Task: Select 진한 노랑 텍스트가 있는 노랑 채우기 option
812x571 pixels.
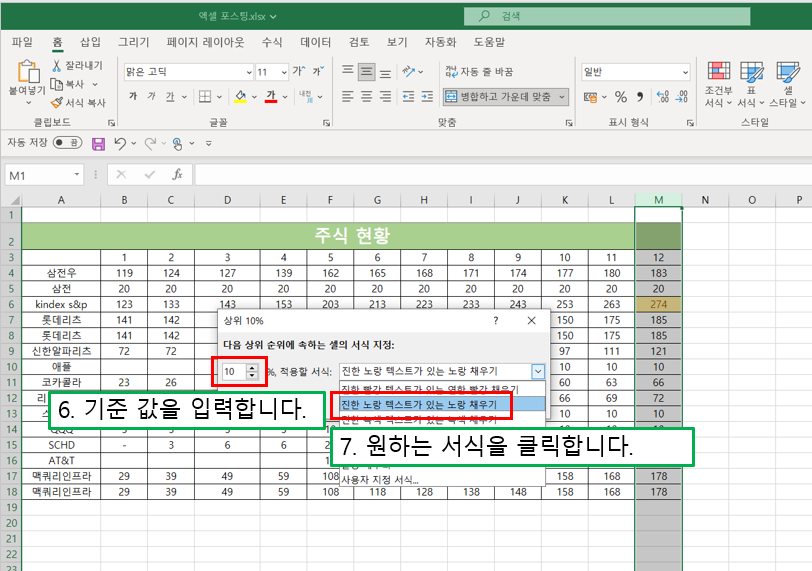Action: click(x=442, y=404)
